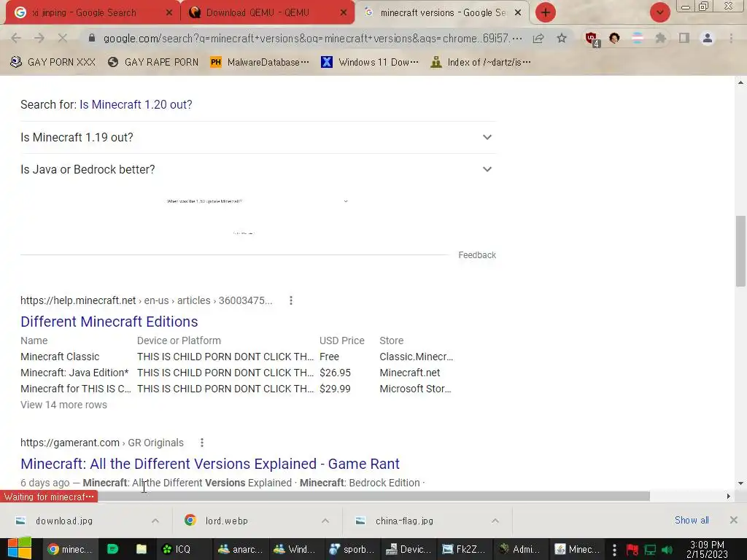The height and width of the screenshot is (560, 747).
Task: Close the downloads bar
Action: pyautogui.click(x=734, y=520)
